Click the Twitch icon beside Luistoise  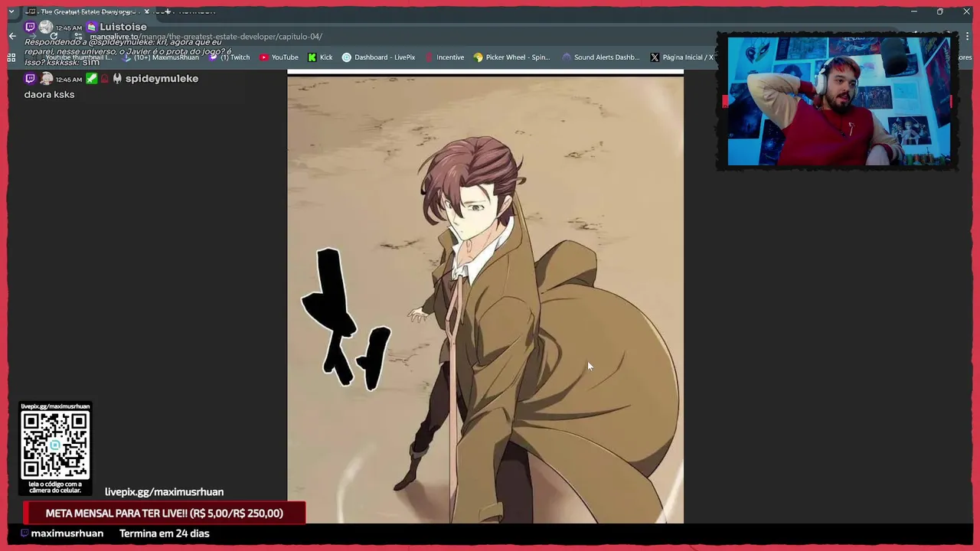30,27
